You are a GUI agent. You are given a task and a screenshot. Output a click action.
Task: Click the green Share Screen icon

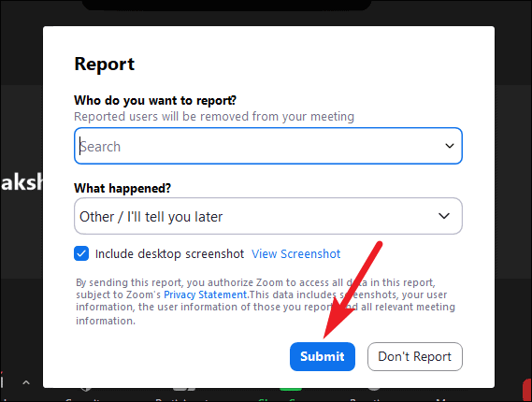291,390
